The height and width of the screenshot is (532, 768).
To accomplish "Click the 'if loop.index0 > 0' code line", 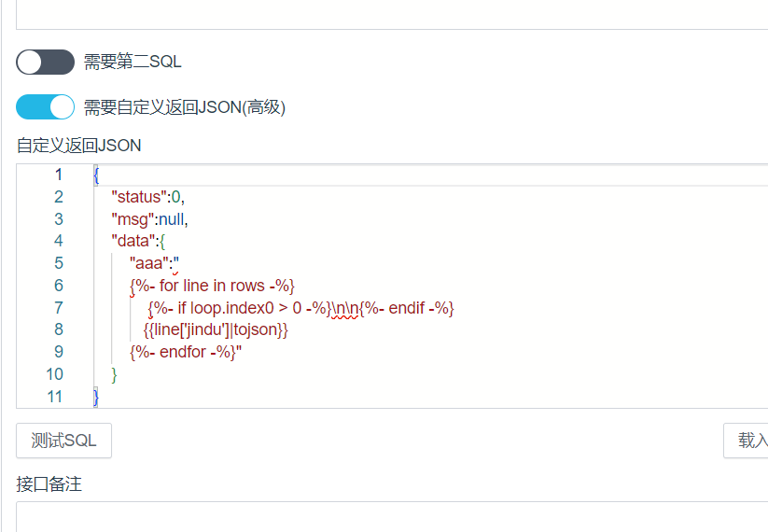I will (x=252, y=308).
